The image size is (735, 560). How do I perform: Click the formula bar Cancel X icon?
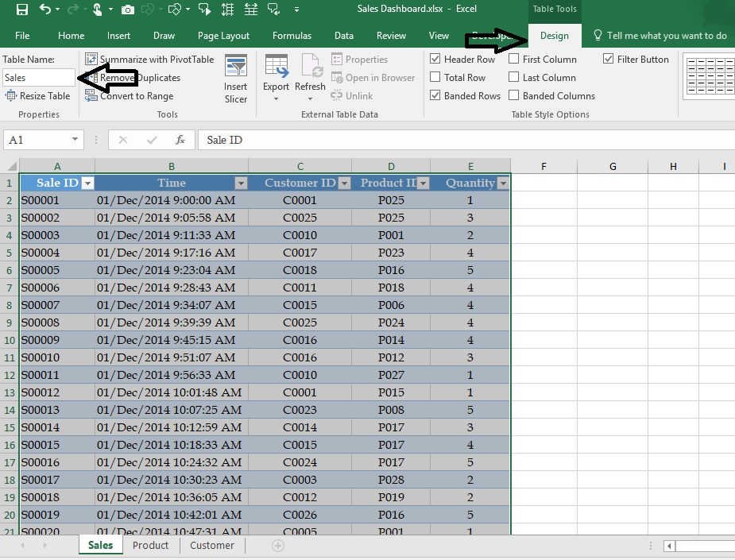pos(123,140)
